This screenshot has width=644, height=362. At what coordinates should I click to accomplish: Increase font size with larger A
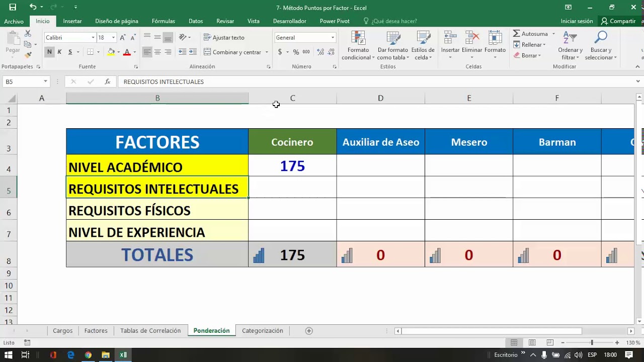123,38
